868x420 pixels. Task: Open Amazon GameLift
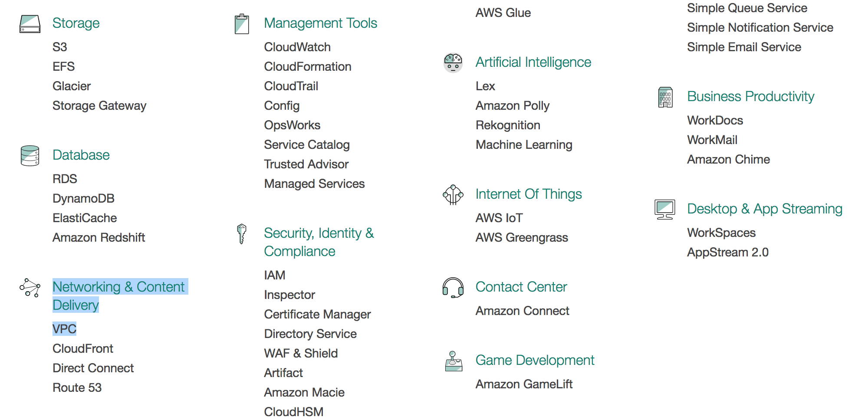click(x=524, y=384)
